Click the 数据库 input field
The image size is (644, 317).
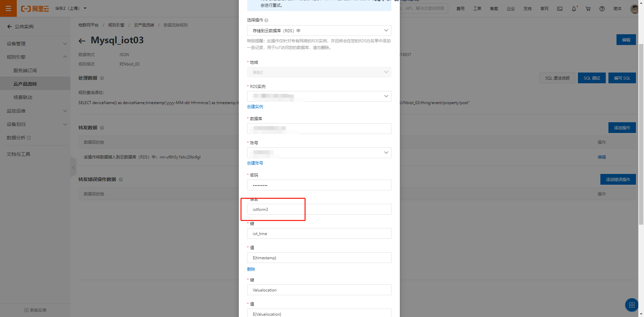(x=319, y=129)
